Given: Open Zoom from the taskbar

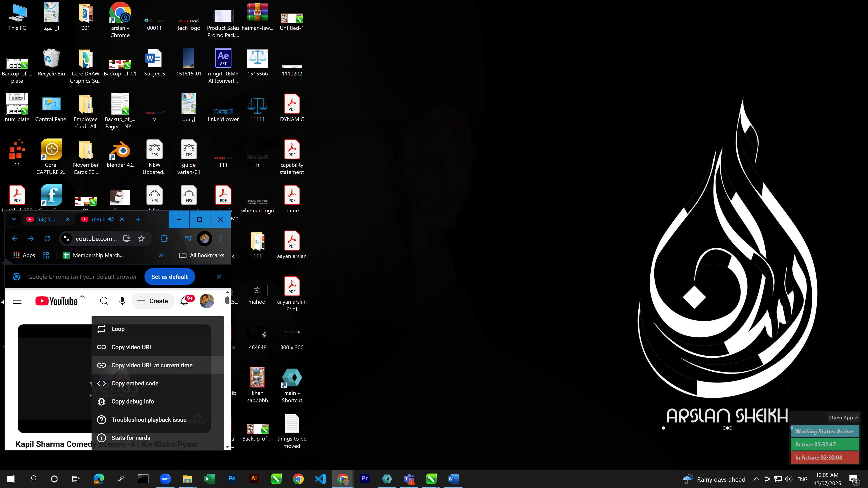Looking at the screenshot, I should [x=165, y=479].
